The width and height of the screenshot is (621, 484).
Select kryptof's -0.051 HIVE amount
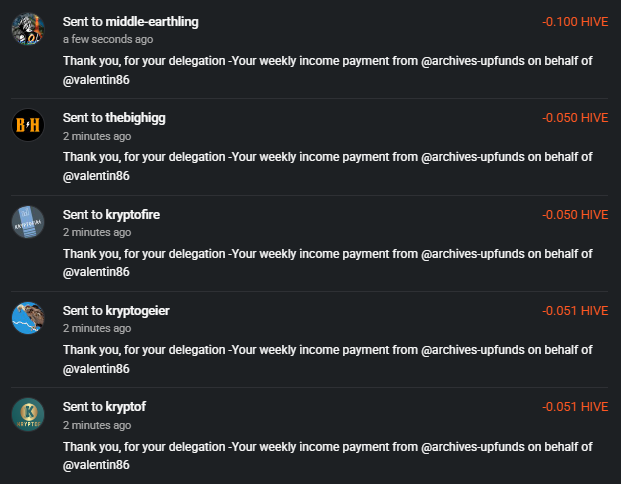(x=575, y=406)
